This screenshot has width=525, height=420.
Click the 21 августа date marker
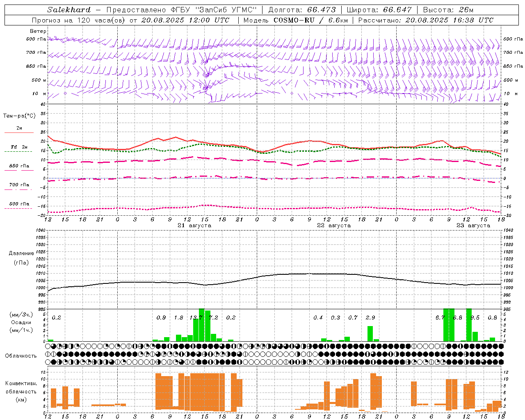pos(194,226)
